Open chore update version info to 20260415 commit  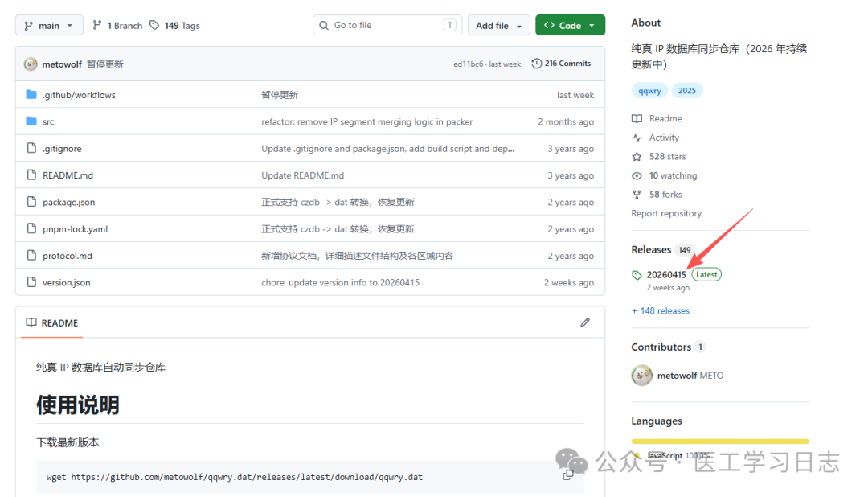[341, 282]
